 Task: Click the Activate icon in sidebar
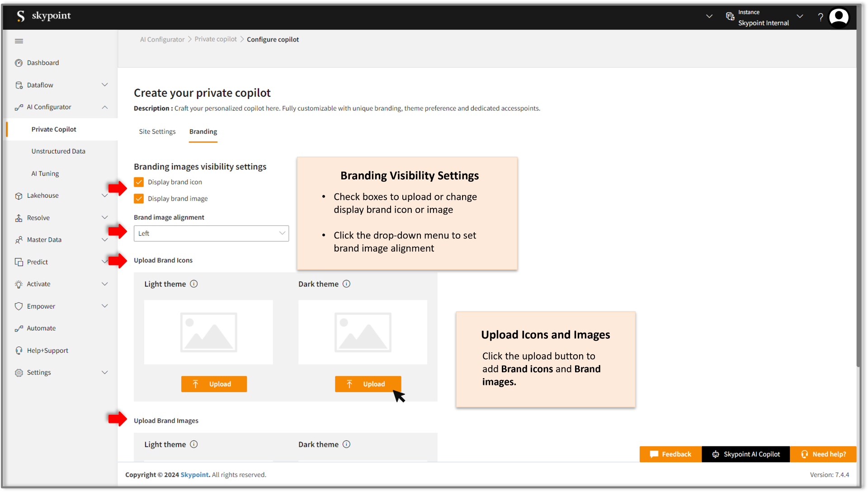(x=19, y=284)
